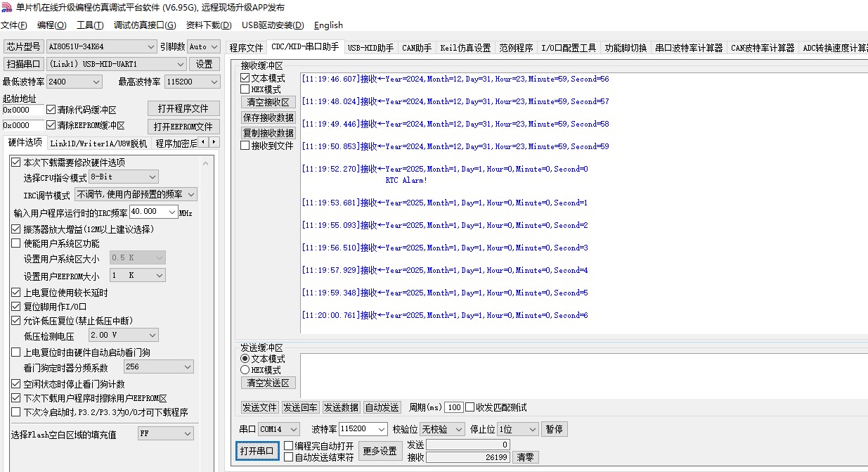This screenshot has height=472, width=868.
Task: Open the I/O口配置工具 tab
Action: coord(569,48)
